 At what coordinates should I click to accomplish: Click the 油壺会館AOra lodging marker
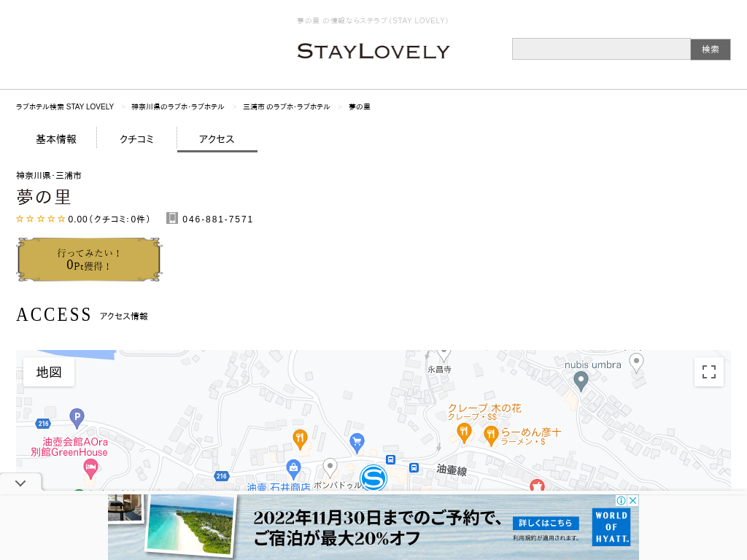(x=90, y=470)
